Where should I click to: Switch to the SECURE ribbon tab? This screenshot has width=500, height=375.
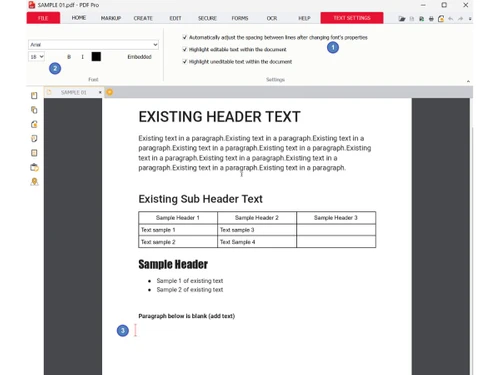pyautogui.click(x=207, y=18)
